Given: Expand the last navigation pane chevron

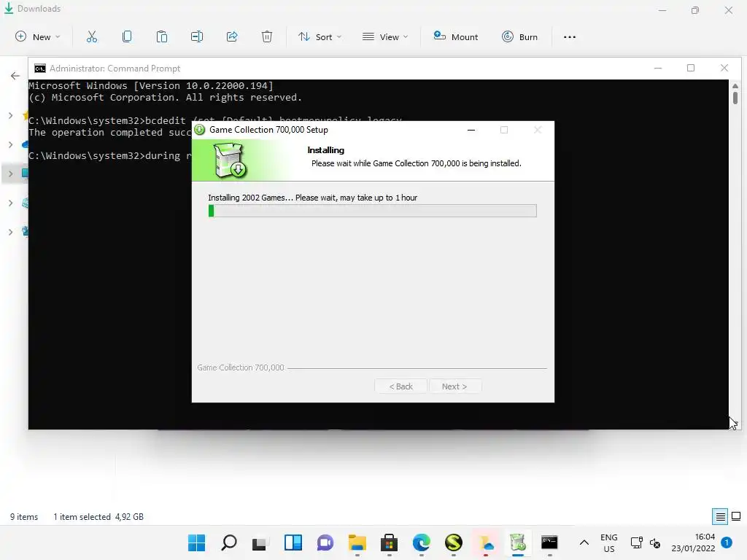Looking at the screenshot, I should click(10, 232).
